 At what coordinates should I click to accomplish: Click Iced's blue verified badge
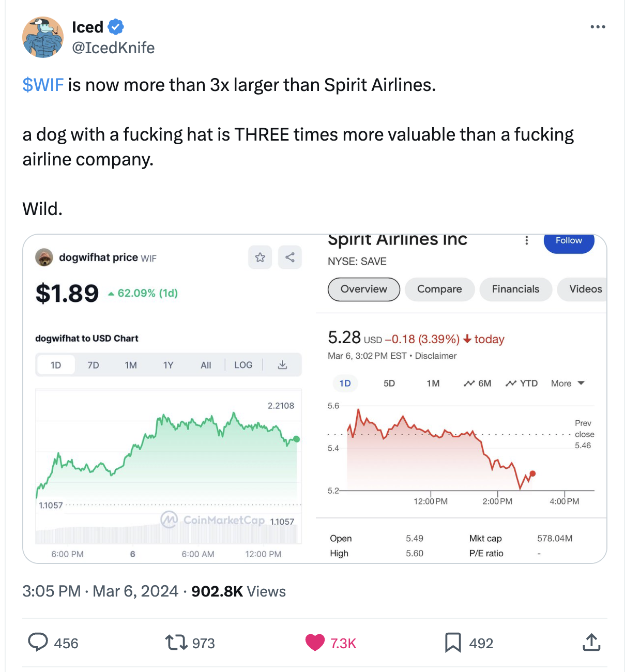[x=116, y=27]
